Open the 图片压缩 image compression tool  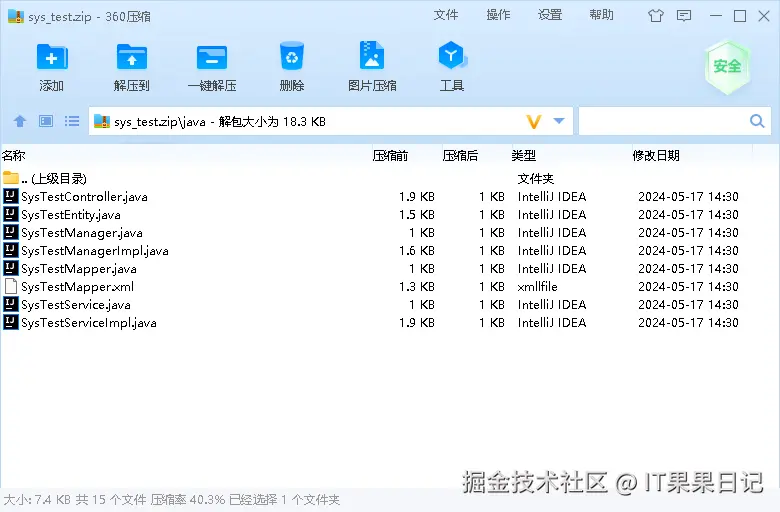[372, 56]
